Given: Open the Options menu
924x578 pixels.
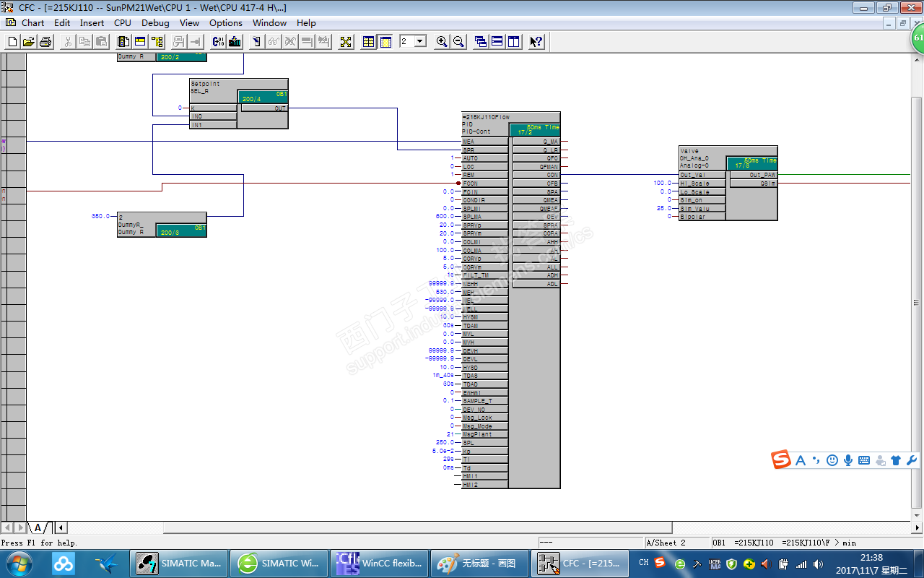Looking at the screenshot, I should tap(225, 22).
